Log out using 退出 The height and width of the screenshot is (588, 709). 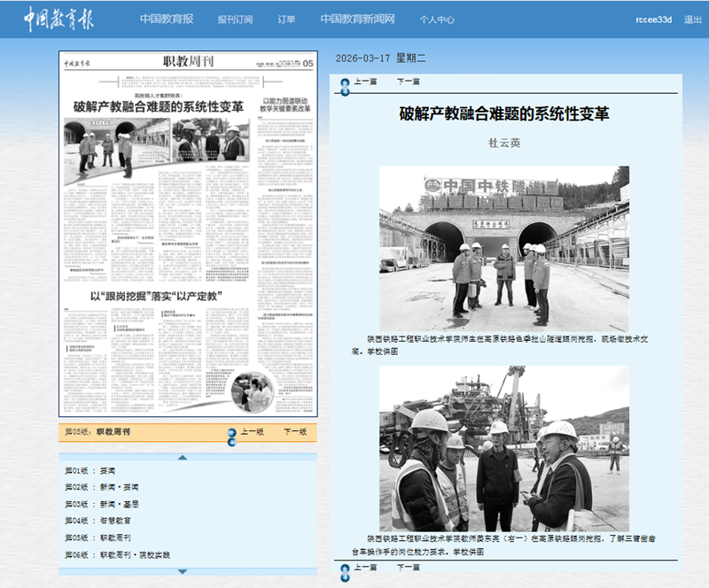[x=693, y=19]
